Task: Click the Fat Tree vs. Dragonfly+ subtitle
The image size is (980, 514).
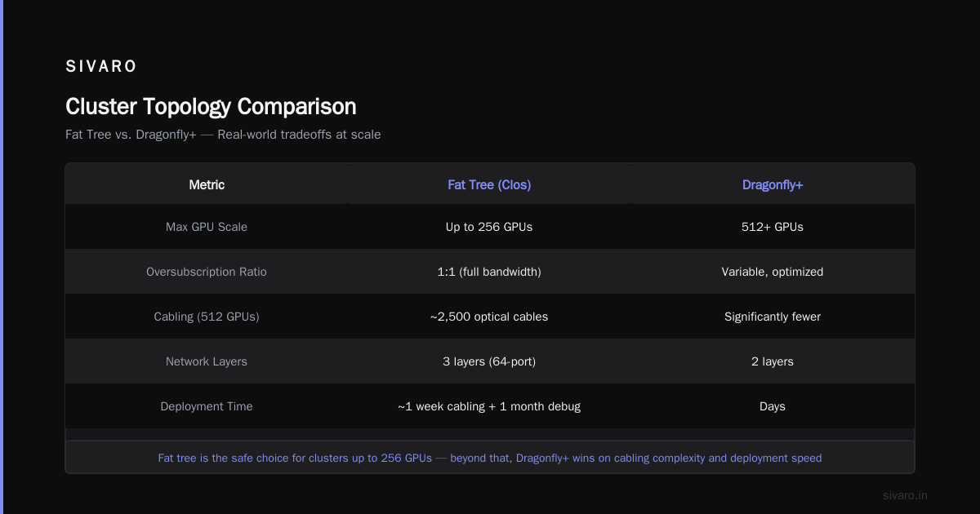Action: coord(223,135)
